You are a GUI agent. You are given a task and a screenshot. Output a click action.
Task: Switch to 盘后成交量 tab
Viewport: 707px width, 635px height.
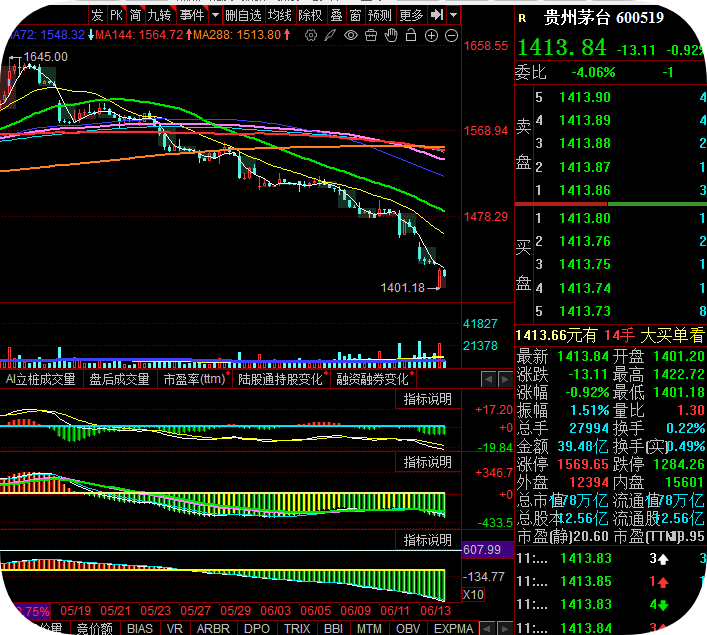pos(119,379)
